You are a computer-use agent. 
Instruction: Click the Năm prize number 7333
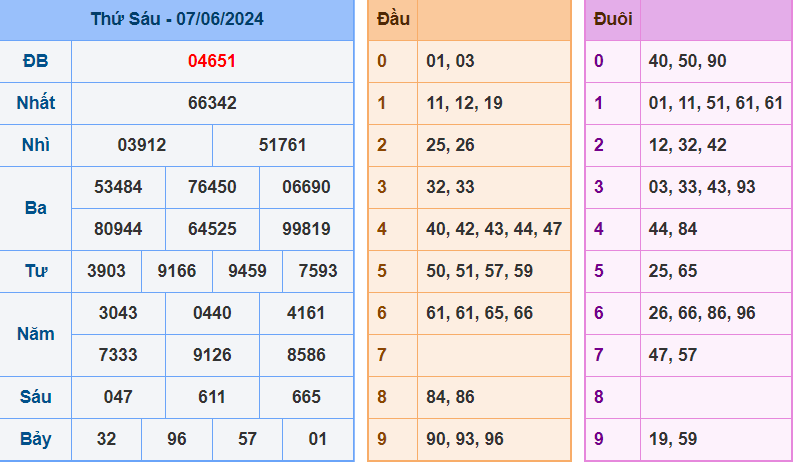[118, 355]
